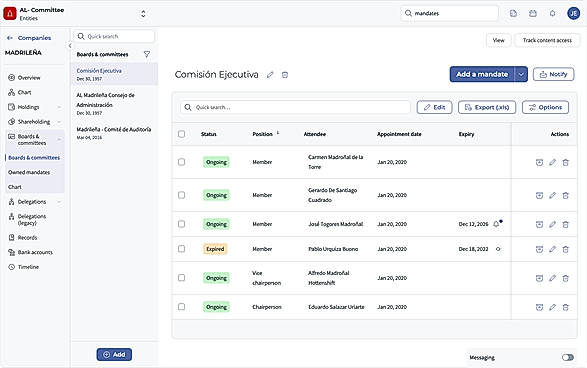
Task: Open the JE user avatar menu
Action: coord(573,13)
